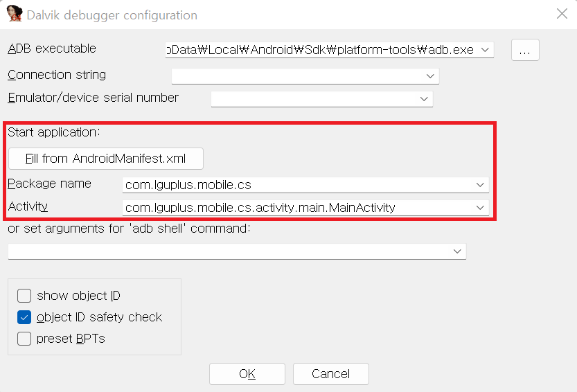Confirm the dialog with OK

point(247,374)
